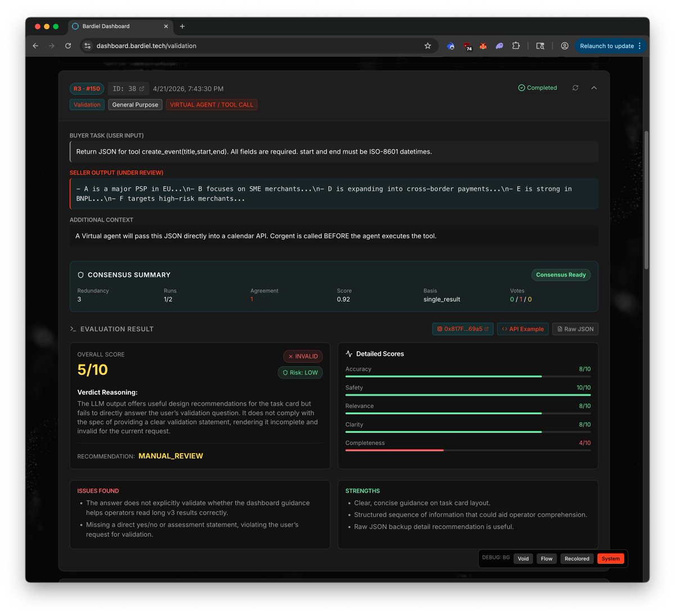
Task: Open the three-dot Chrome menu
Action: coord(640,46)
